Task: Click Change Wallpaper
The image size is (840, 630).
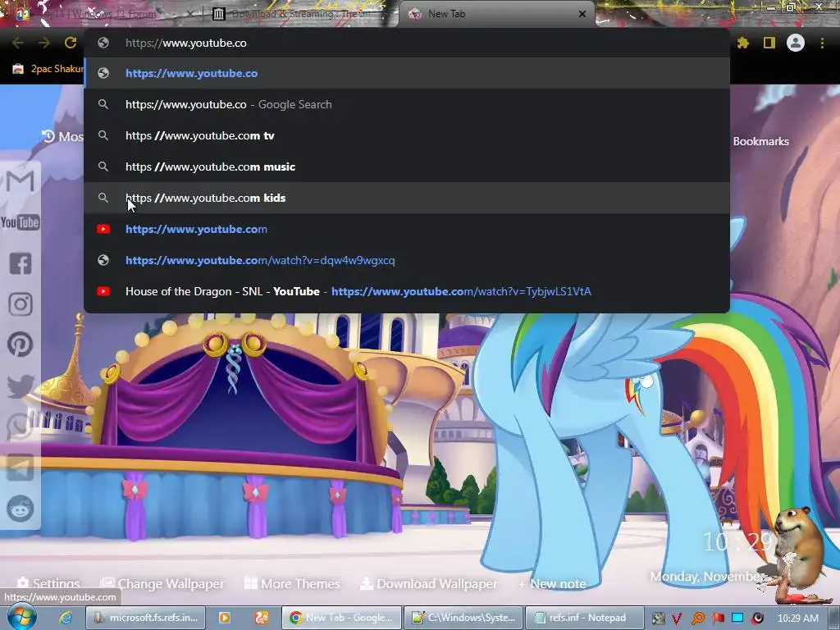Action: (163, 583)
